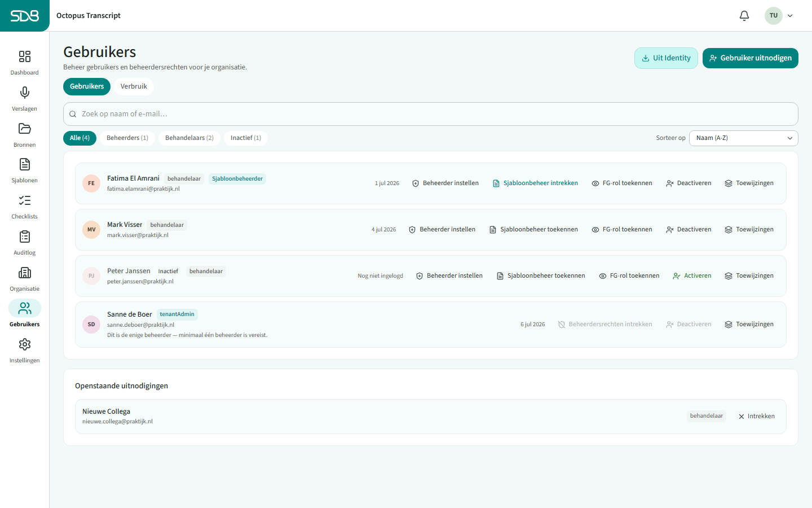Click the search magnifier icon
812x508 pixels.
point(73,114)
